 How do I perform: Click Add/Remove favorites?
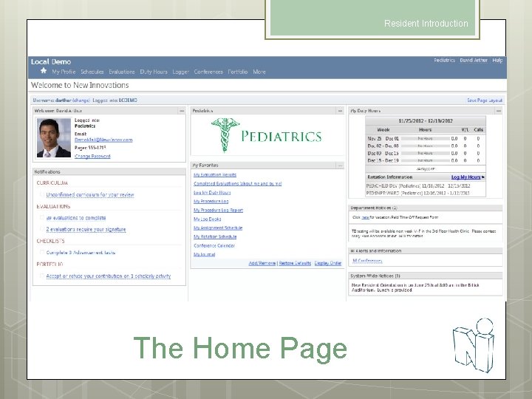pos(262,263)
